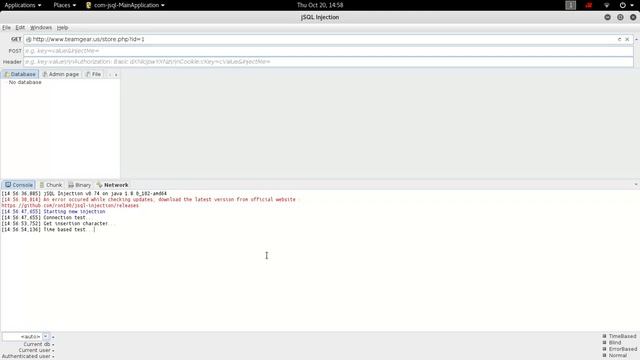Click the Normal strategy indicator

[614, 356]
